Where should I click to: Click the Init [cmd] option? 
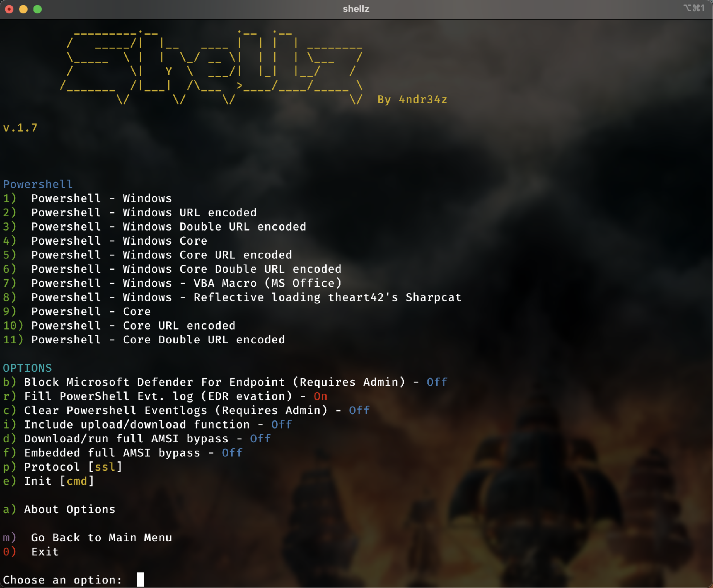(49, 481)
